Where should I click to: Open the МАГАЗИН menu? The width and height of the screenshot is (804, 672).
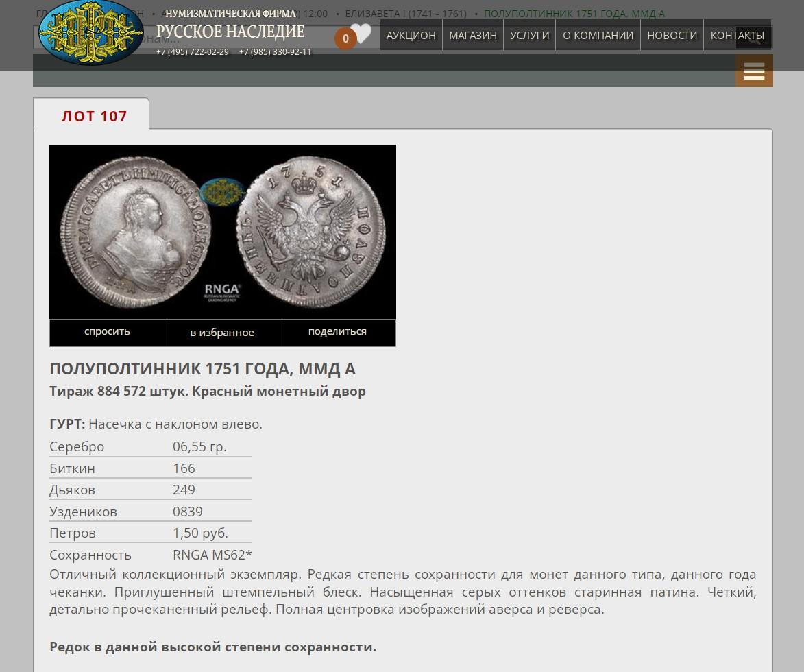(473, 36)
